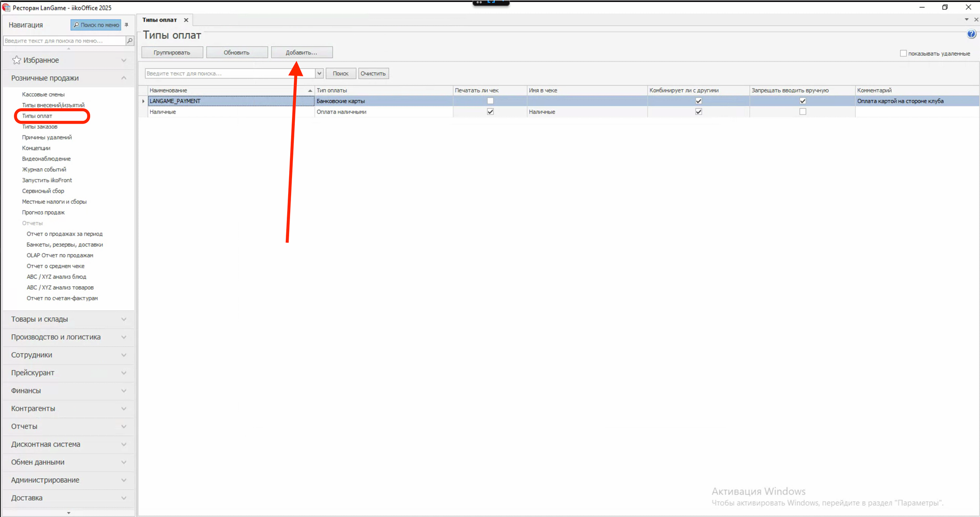
Task: Click the sort arrow in Наименование header
Action: 310,90
